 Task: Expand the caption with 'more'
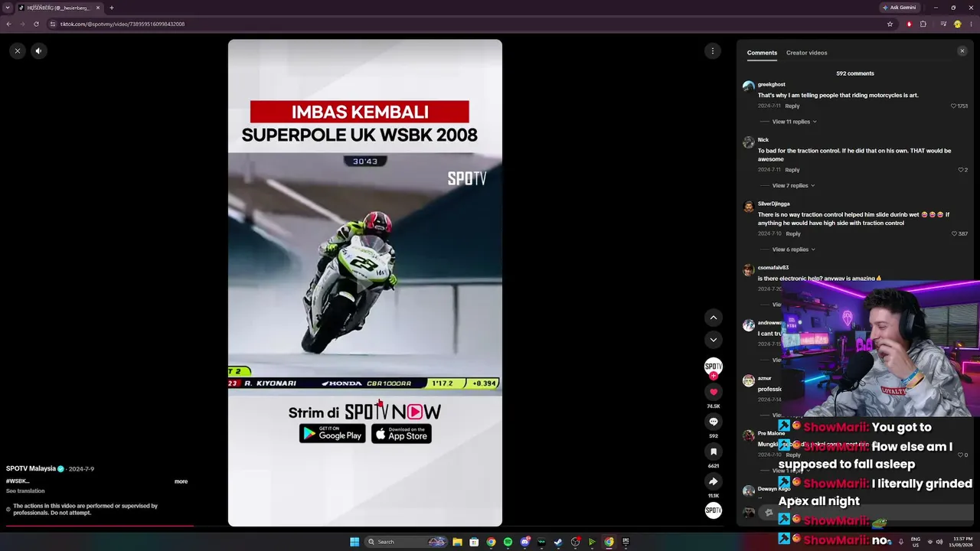pyautogui.click(x=181, y=481)
